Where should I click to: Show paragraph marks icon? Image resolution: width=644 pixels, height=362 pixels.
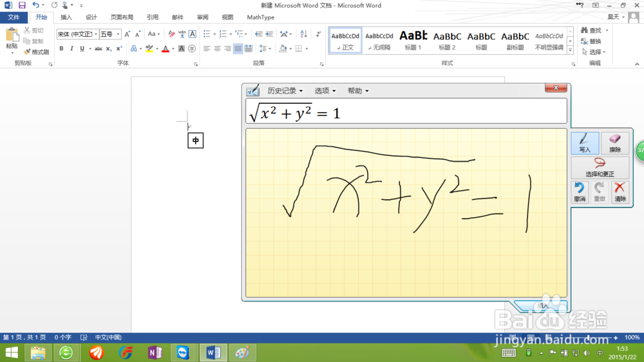pyautogui.click(x=318, y=34)
